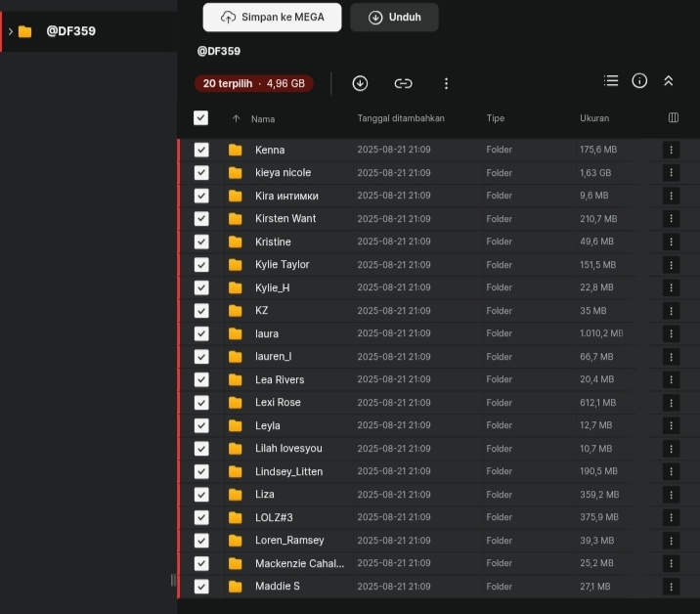Open column settings icon in table header
This screenshot has width=700, height=614.
click(x=674, y=118)
